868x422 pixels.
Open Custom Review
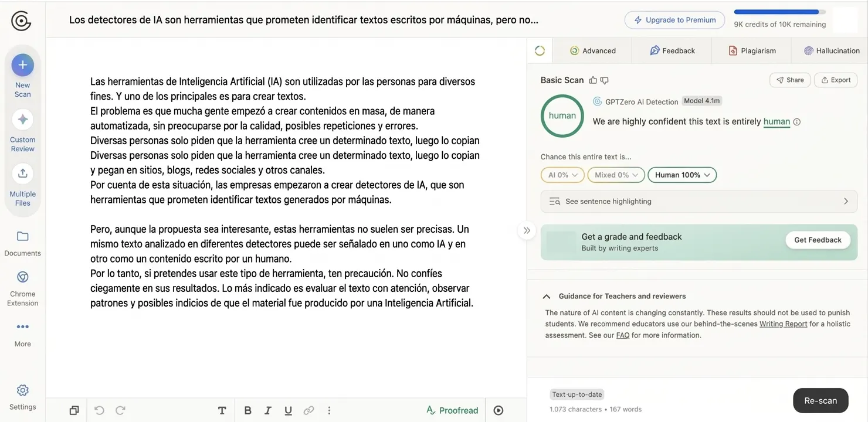(x=22, y=131)
